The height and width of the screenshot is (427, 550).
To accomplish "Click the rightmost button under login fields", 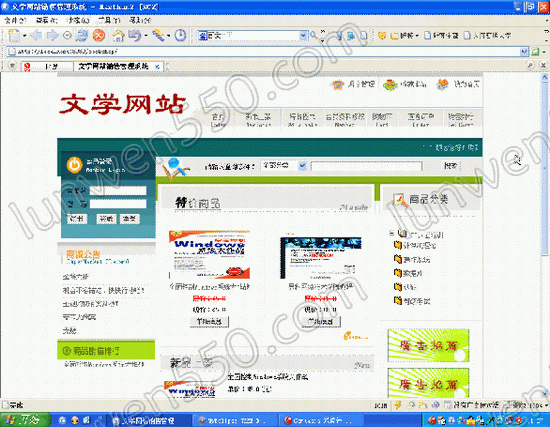I will [129, 219].
